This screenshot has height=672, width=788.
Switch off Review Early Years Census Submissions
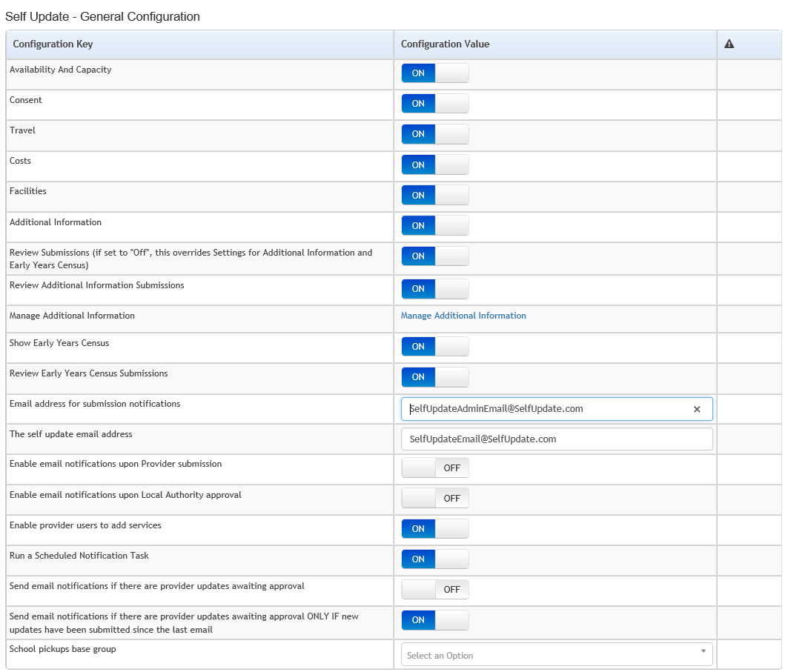[x=434, y=377]
